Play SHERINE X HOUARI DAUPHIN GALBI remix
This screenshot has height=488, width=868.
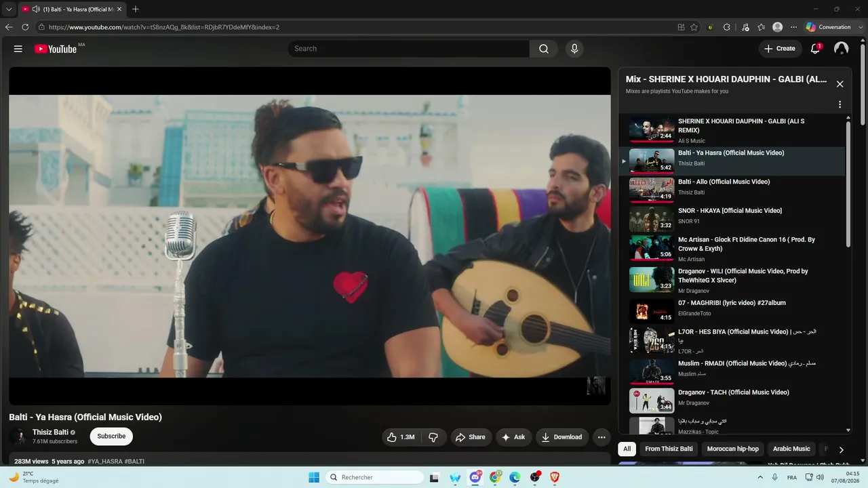tap(732, 130)
